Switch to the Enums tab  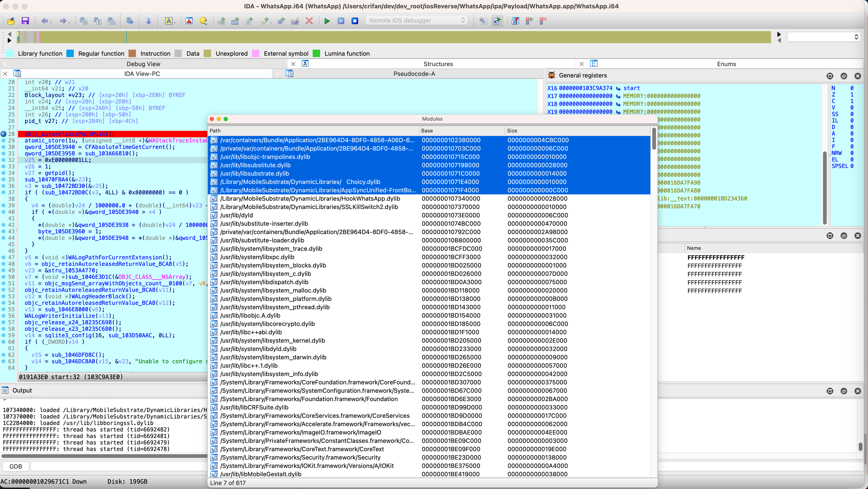pyautogui.click(x=727, y=64)
